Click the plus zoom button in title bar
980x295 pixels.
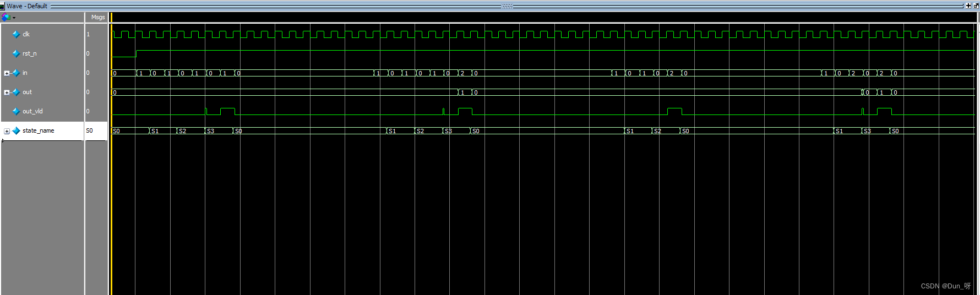click(x=968, y=6)
